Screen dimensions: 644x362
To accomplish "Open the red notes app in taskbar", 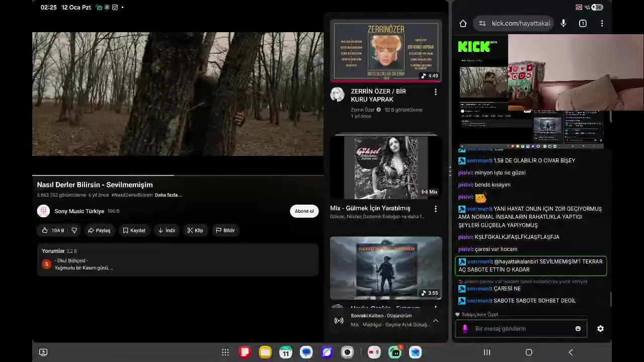I will coord(245,352).
